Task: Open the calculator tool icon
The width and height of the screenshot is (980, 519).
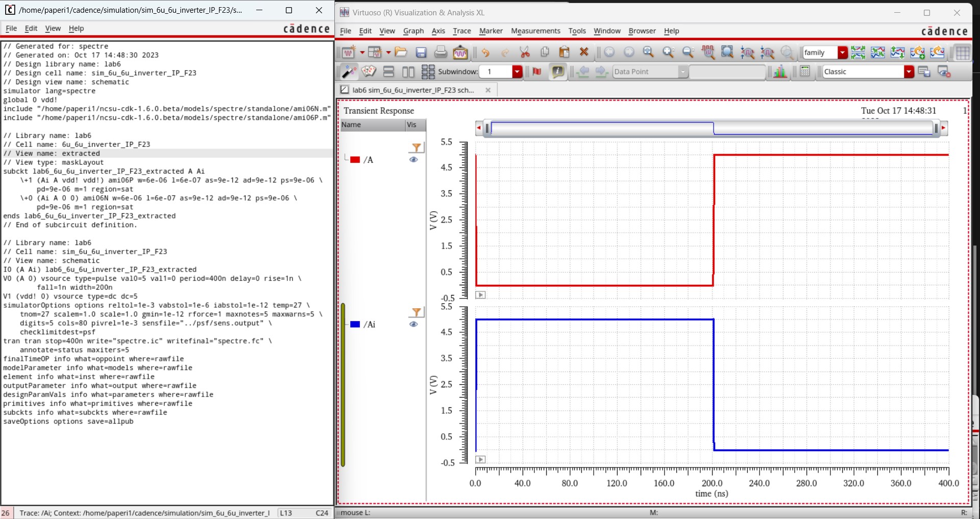Action: (x=805, y=72)
